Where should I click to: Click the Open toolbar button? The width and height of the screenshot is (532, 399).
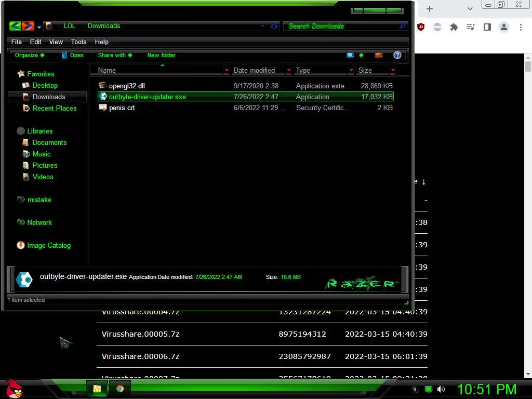tap(73, 55)
